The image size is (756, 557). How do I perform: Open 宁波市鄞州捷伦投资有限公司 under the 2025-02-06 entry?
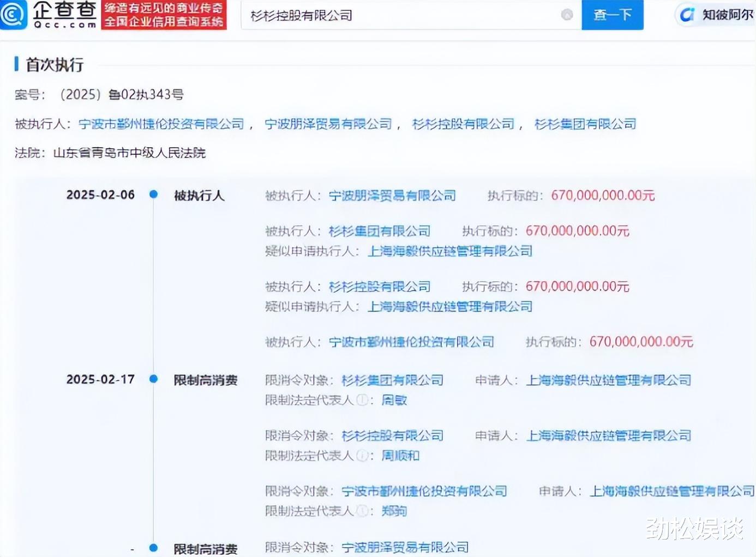411,342
